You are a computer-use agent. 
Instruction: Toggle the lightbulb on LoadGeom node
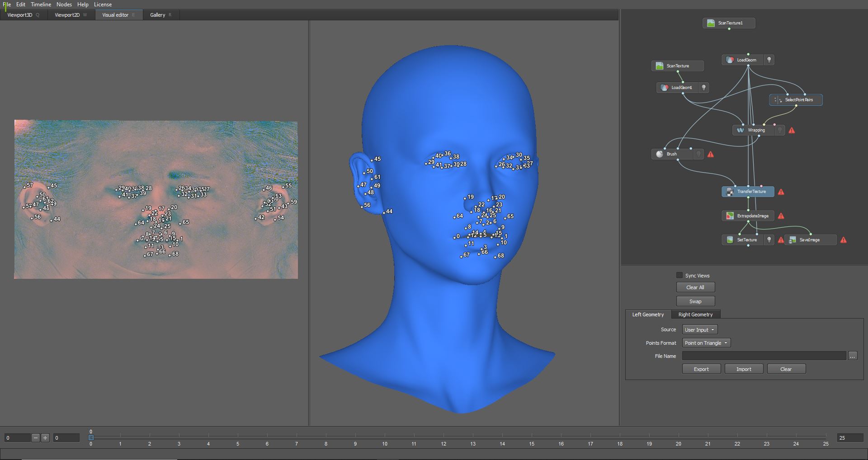coord(769,60)
